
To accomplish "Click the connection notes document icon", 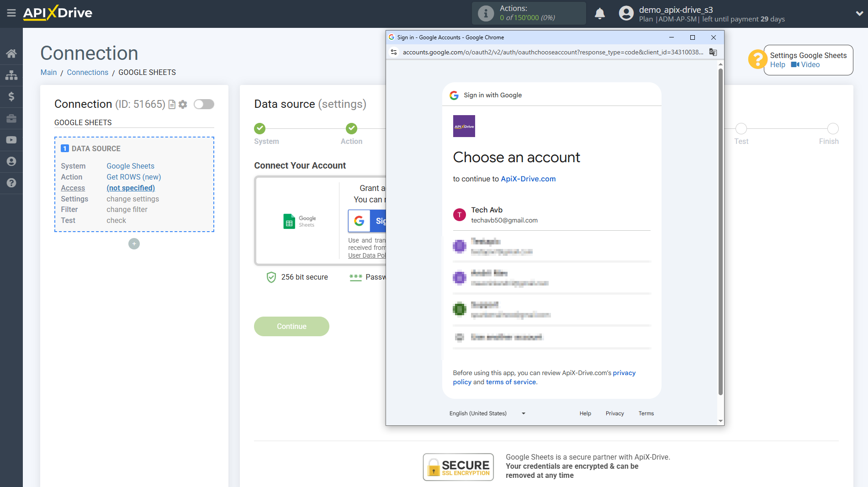I will click(x=172, y=105).
